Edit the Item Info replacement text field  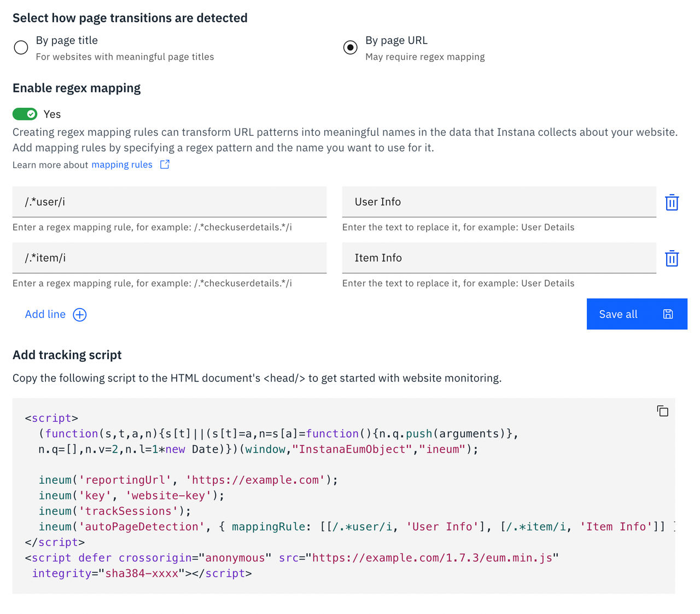coord(499,258)
